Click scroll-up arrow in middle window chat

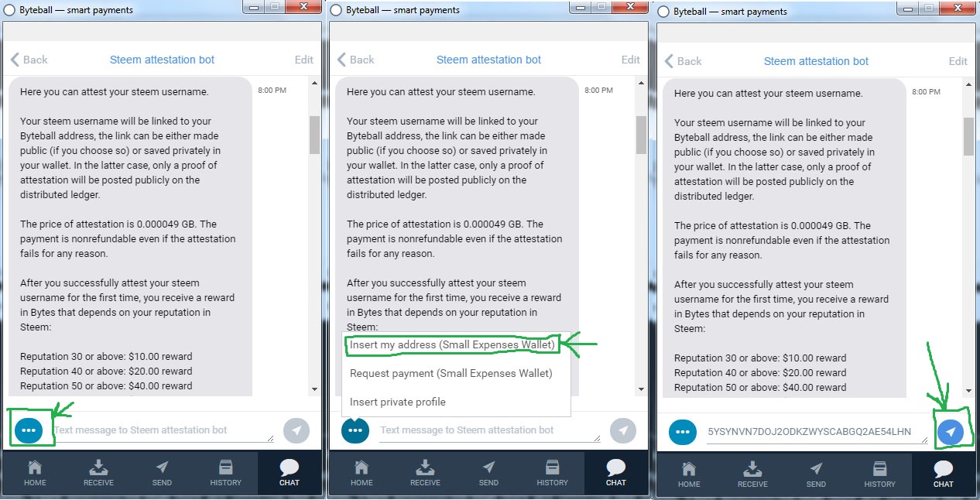click(641, 83)
